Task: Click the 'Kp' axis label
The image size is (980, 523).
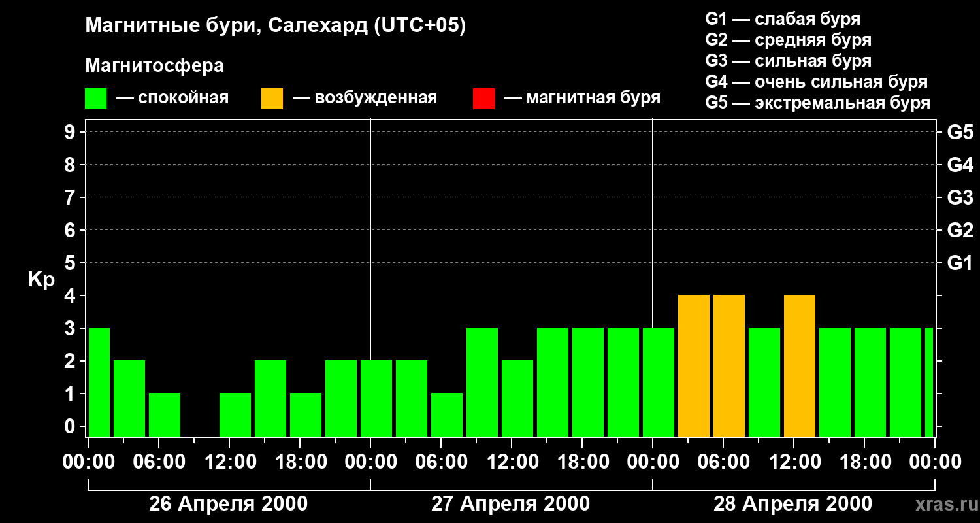Action: (x=41, y=280)
